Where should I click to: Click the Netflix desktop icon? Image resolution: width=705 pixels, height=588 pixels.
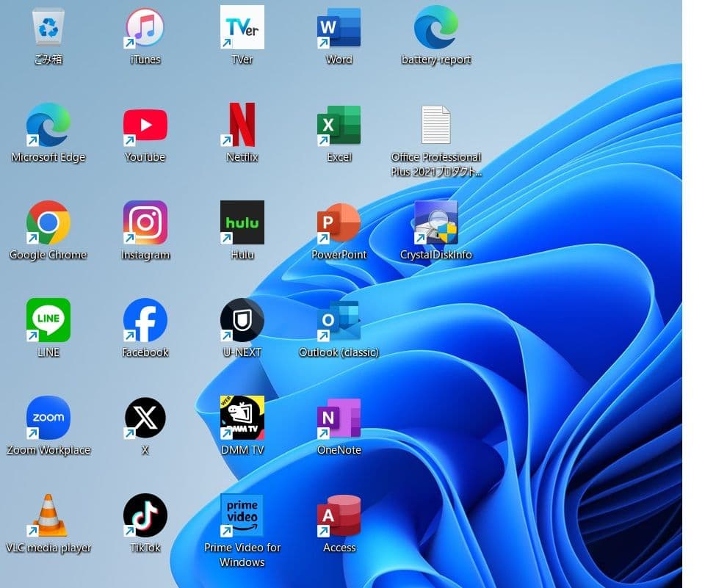tap(242, 125)
